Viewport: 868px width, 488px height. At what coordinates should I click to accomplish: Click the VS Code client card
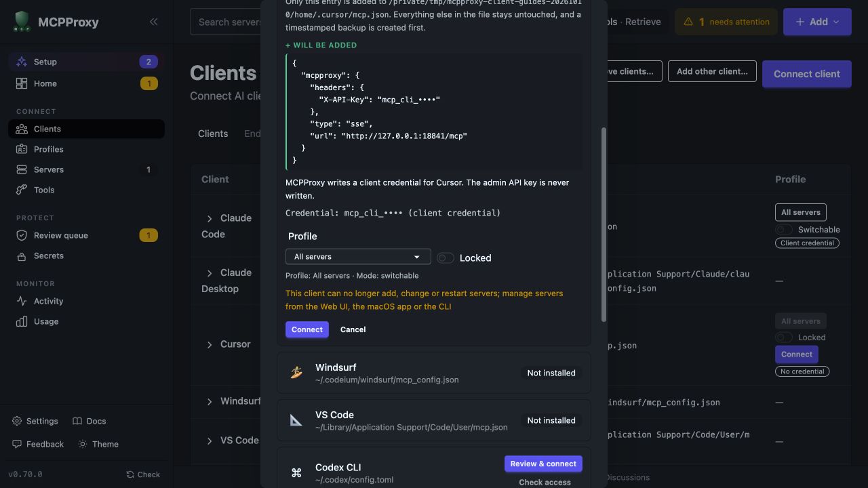(434, 420)
